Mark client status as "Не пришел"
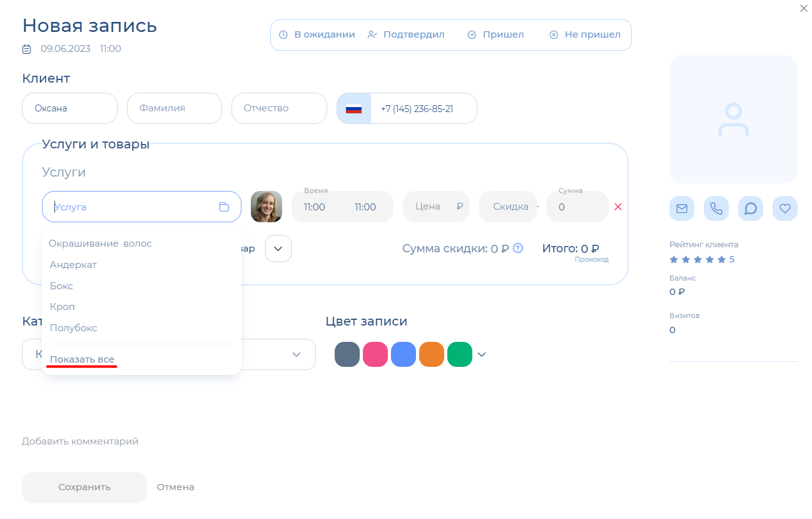 pos(585,35)
